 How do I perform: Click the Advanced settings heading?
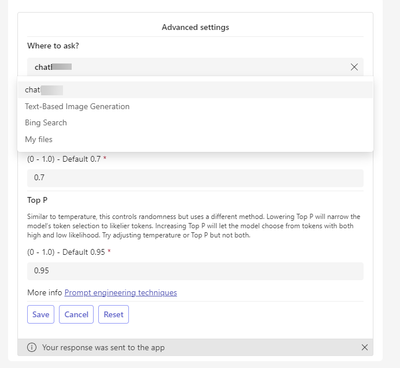click(195, 27)
